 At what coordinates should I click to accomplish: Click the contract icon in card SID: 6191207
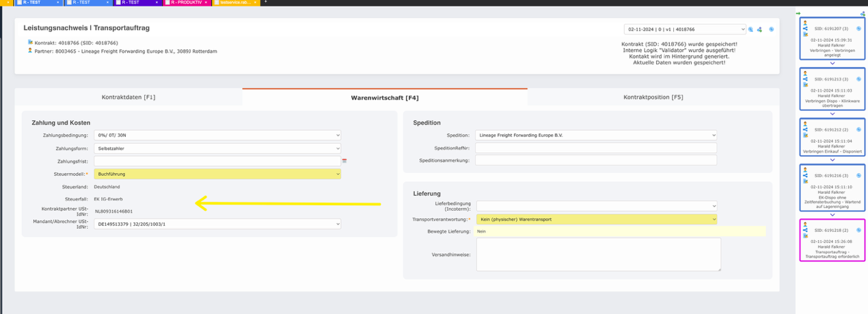tap(805, 35)
